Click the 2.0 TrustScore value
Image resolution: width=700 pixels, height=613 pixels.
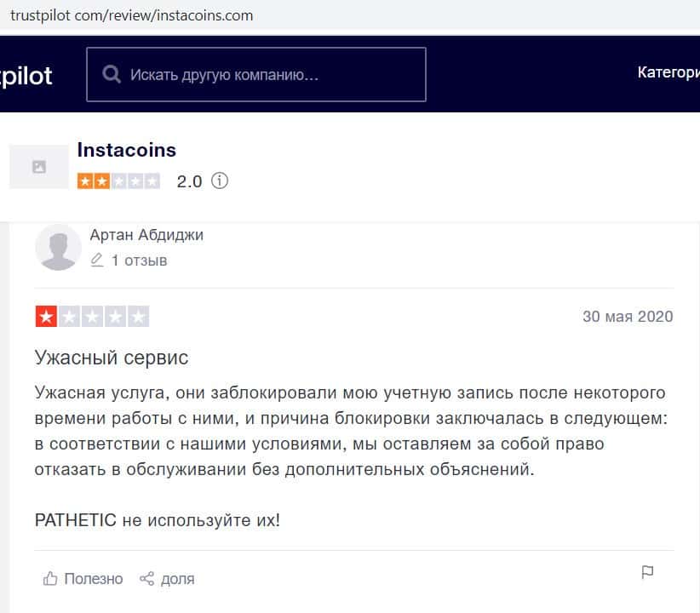coord(189,181)
